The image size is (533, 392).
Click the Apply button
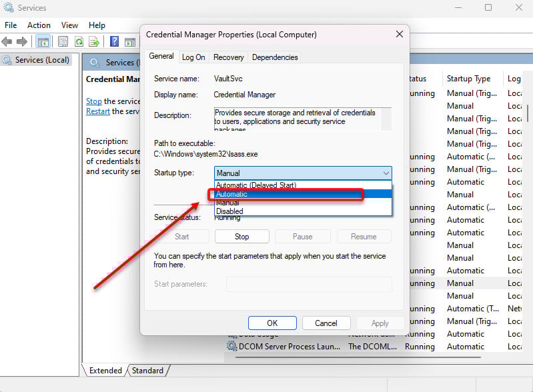pos(380,323)
